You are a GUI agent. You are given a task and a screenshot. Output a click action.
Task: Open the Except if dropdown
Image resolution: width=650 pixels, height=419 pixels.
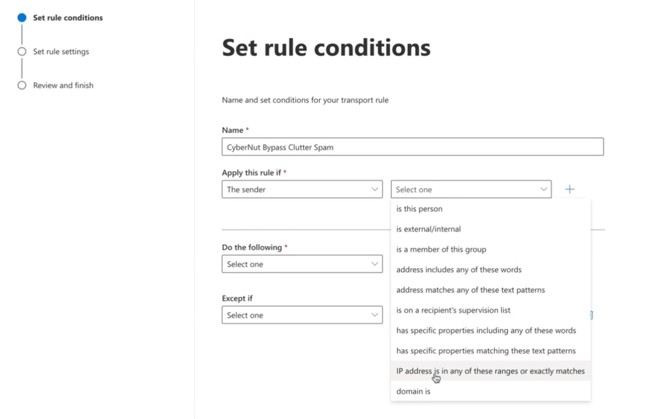click(302, 315)
